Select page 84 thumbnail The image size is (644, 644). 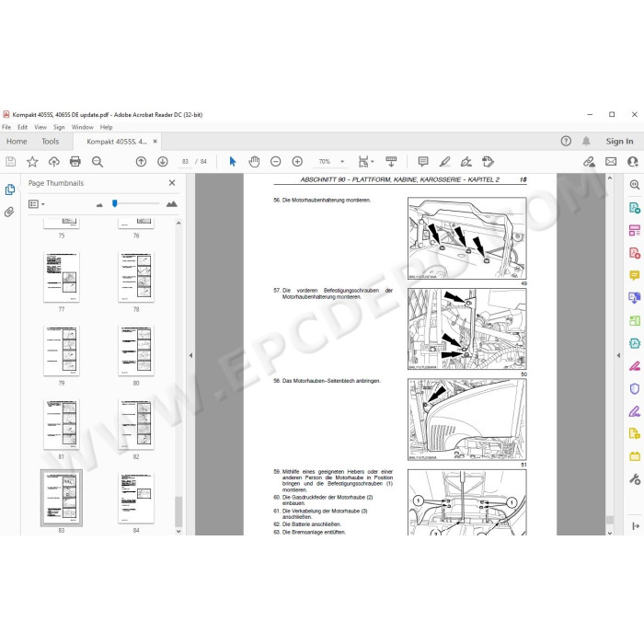[x=136, y=499]
